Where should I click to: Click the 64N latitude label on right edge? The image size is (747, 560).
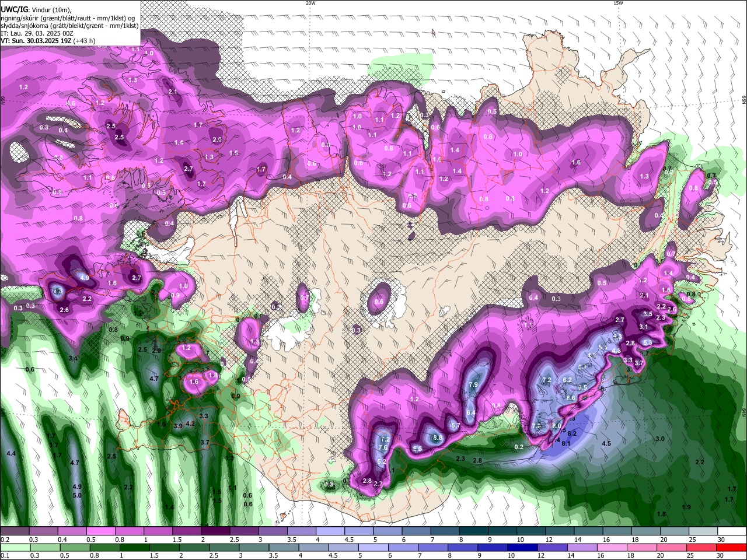pyautogui.click(x=744, y=412)
